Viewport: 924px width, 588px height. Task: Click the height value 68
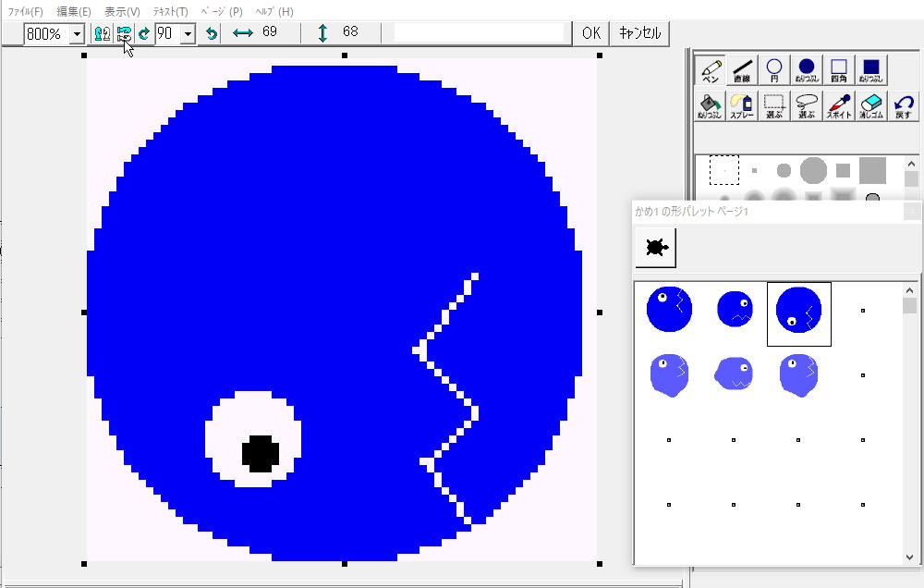[x=350, y=31]
